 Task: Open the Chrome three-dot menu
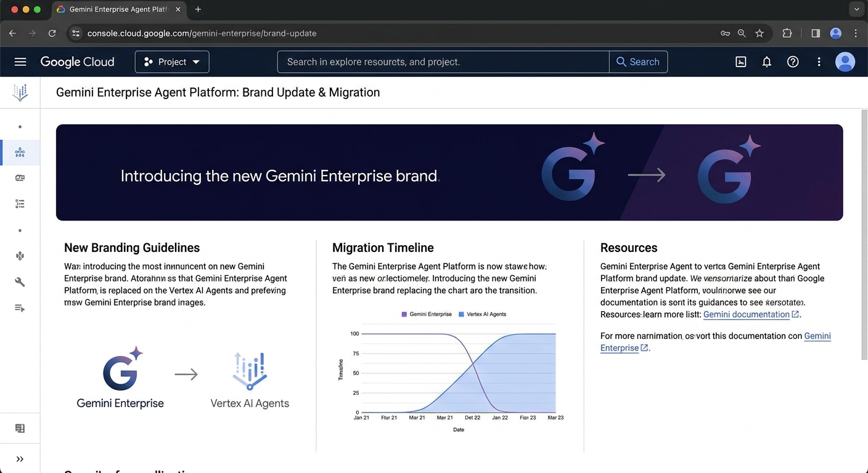[x=856, y=33]
